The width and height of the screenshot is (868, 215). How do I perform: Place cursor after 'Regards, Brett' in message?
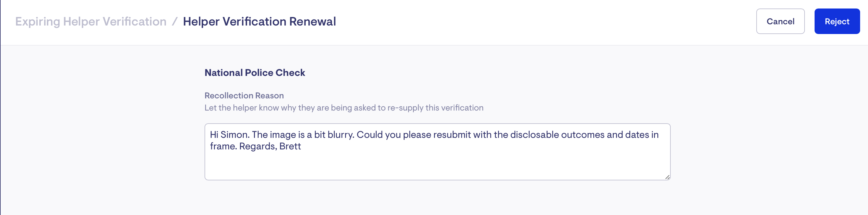301,146
